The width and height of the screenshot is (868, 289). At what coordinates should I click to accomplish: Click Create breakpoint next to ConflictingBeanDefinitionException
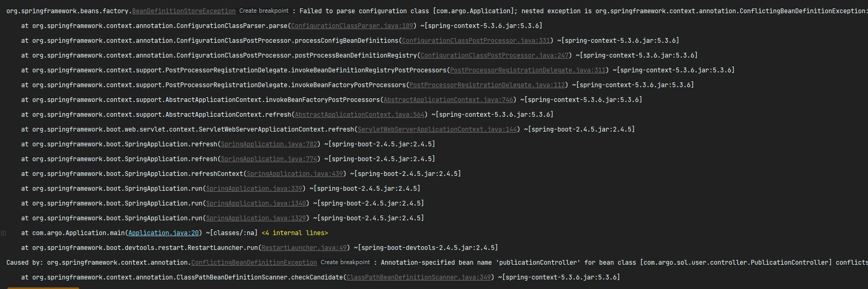pos(345,262)
